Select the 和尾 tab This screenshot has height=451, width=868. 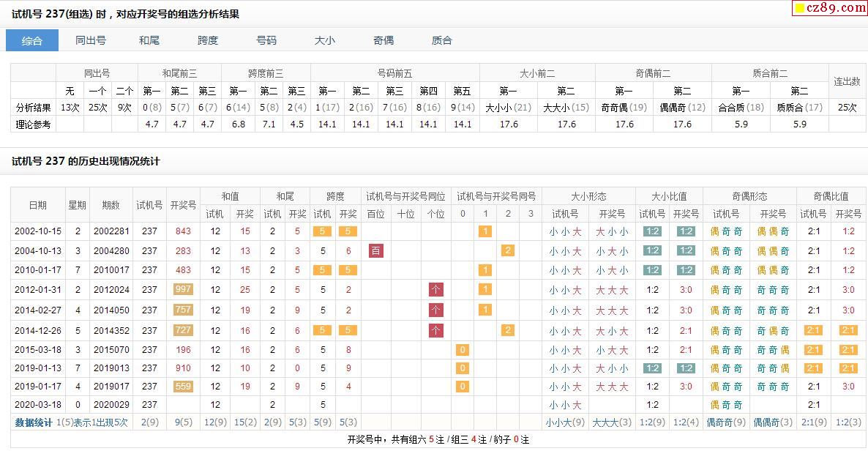pyautogui.click(x=149, y=40)
